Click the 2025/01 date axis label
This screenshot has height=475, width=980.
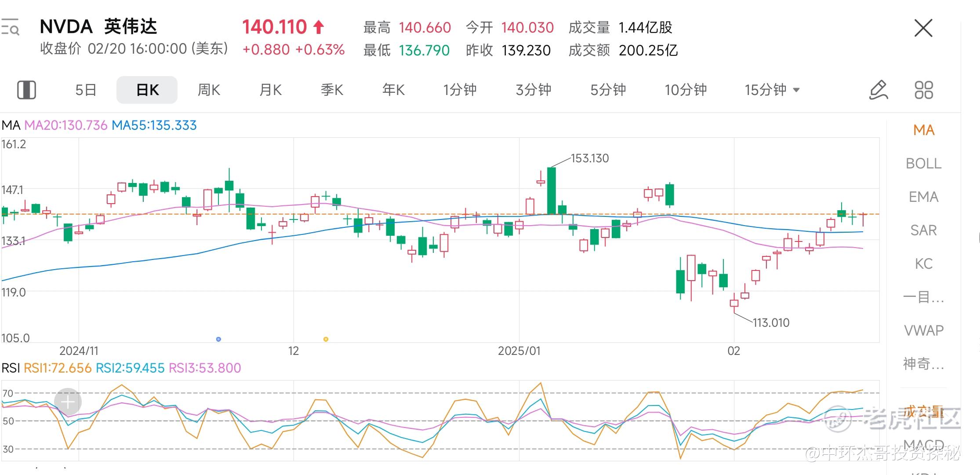tap(519, 351)
